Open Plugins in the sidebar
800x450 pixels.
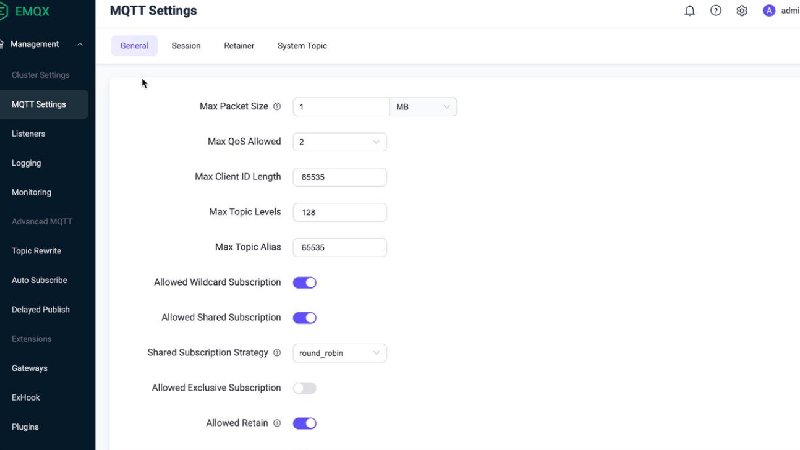click(x=25, y=427)
